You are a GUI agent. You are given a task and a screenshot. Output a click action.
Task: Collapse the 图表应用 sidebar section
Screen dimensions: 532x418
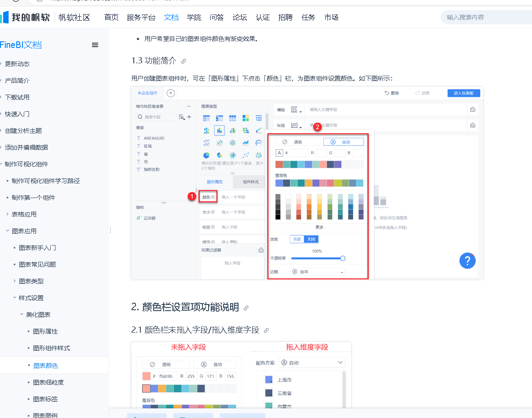coord(7,231)
